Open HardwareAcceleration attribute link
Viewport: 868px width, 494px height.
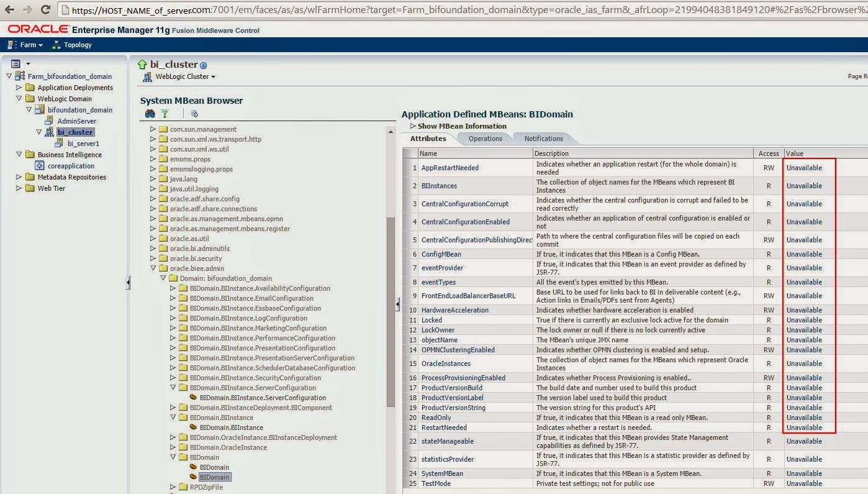click(x=456, y=310)
